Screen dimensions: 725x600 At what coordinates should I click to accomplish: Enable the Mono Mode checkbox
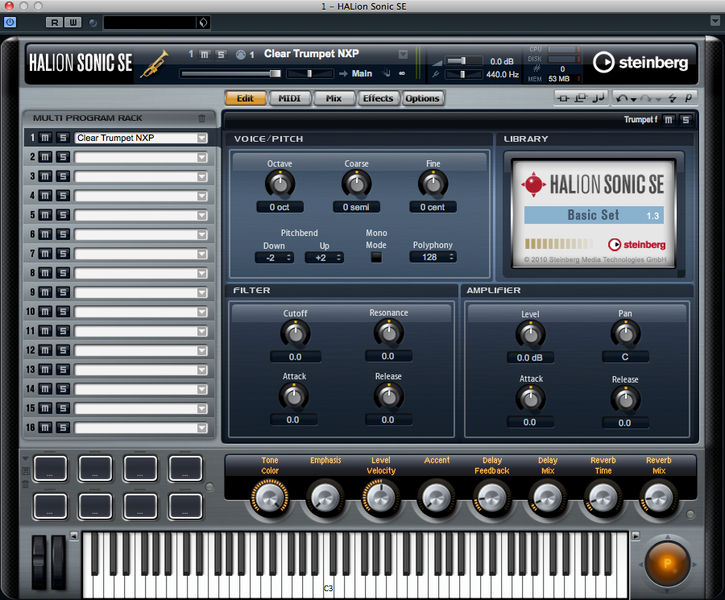[376, 257]
